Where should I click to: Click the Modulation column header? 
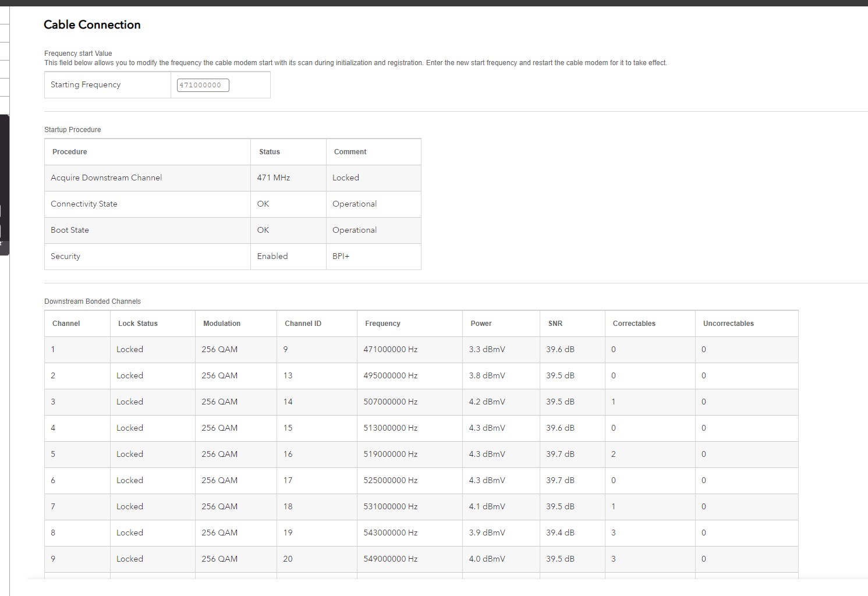[222, 324]
